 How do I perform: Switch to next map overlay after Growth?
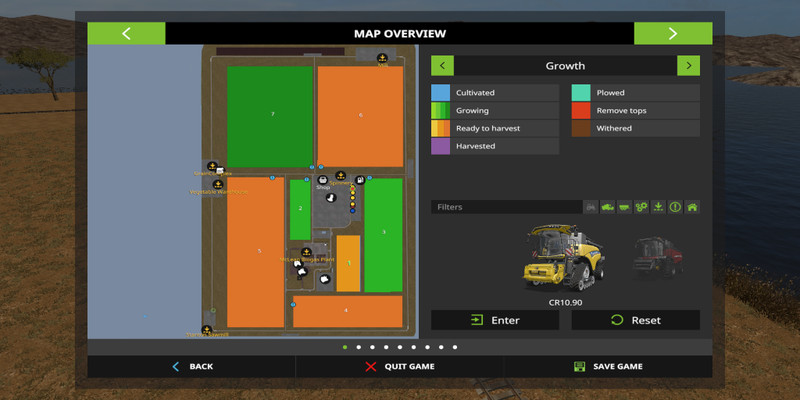point(687,66)
